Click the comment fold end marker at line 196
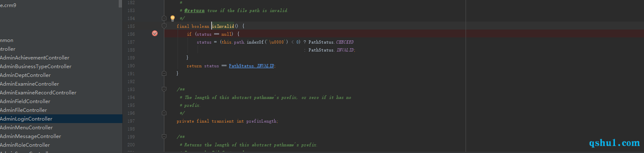Viewport: 644px width, 153px height. [164, 113]
